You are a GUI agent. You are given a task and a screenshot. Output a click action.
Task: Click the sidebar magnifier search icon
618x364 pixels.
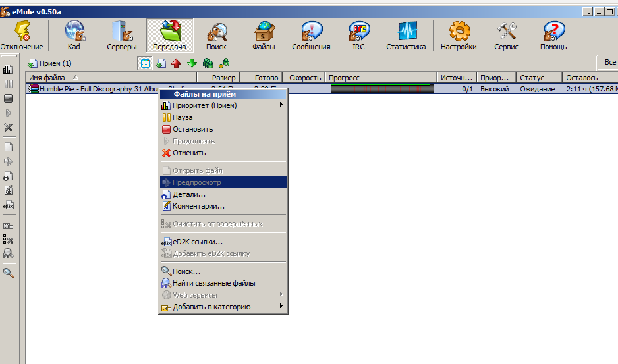pos(9,273)
